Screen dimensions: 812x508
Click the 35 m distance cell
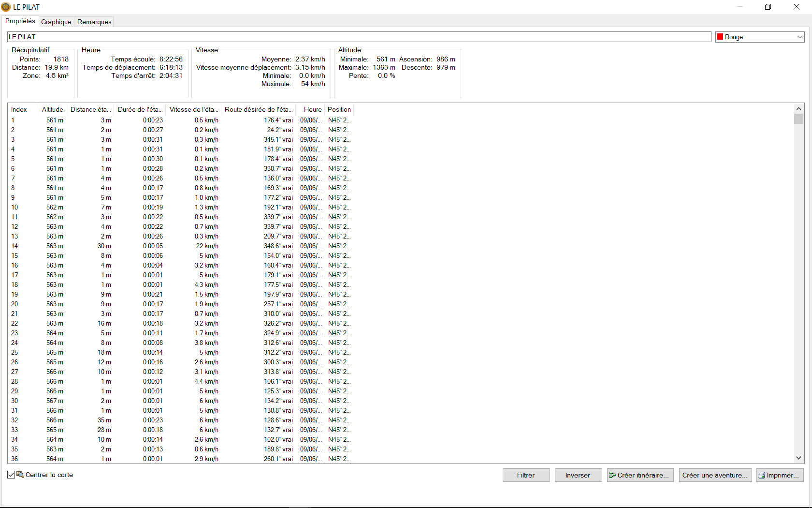pos(104,420)
